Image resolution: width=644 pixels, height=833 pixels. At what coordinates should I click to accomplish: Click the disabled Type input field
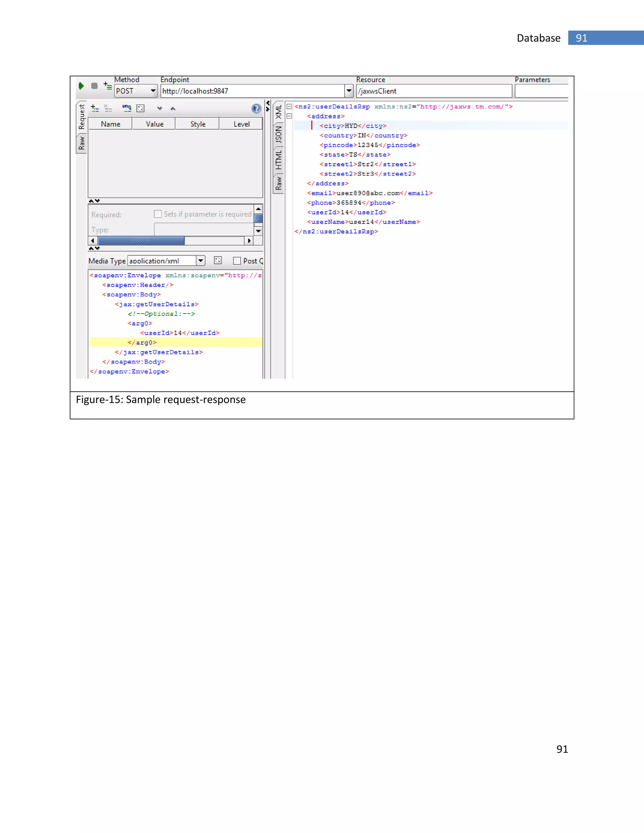coord(204,229)
